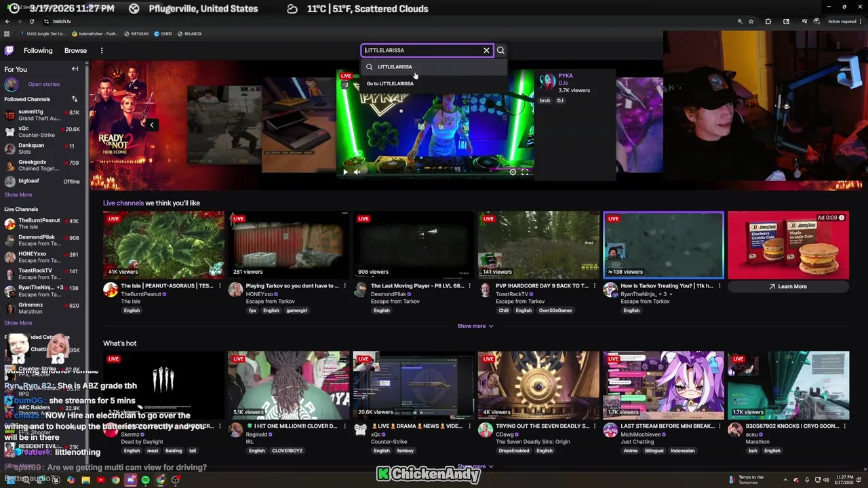Click the Twitch logo home icon
Image resolution: width=868 pixels, height=488 pixels.
[x=9, y=50]
